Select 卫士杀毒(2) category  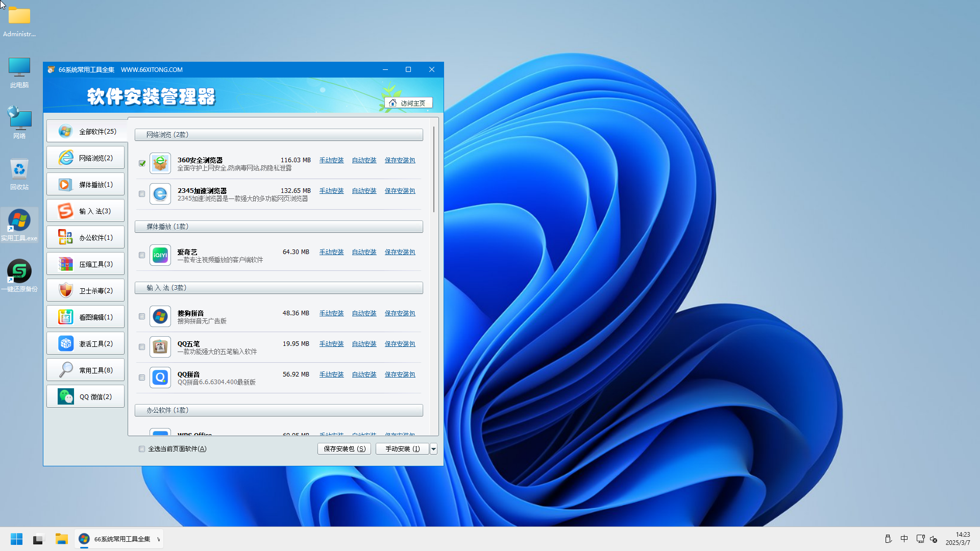tap(85, 290)
